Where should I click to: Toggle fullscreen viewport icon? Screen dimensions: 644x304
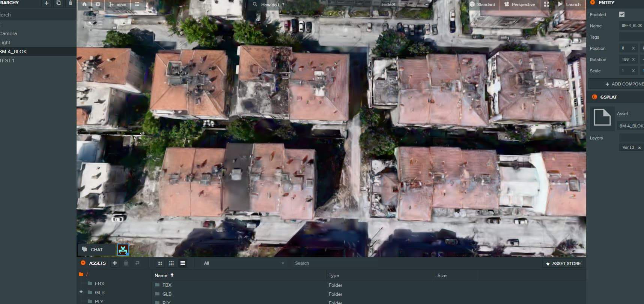pos(546,4)
